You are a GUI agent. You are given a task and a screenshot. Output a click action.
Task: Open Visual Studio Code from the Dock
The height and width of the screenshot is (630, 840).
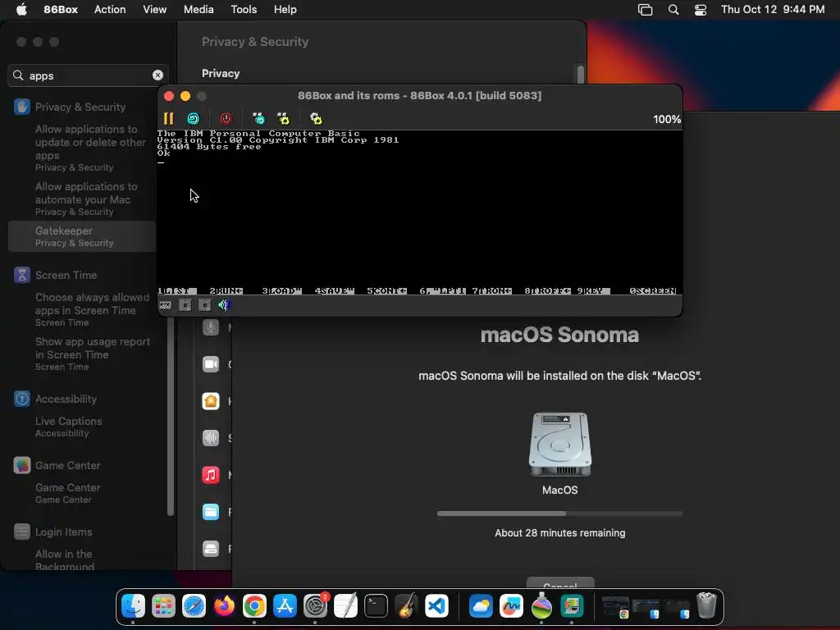[436, 606]
